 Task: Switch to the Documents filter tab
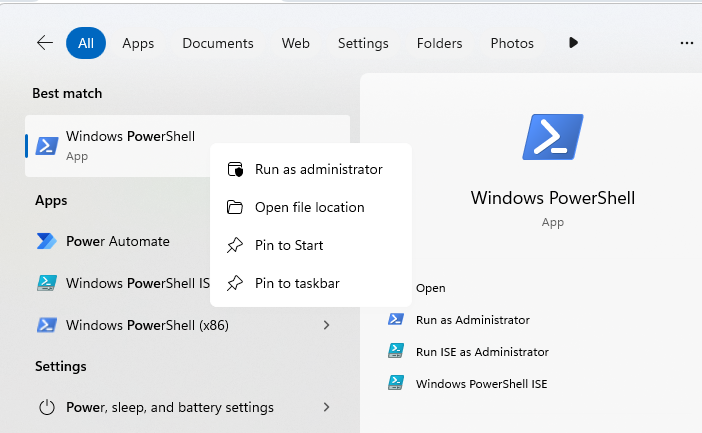[218, 43]
